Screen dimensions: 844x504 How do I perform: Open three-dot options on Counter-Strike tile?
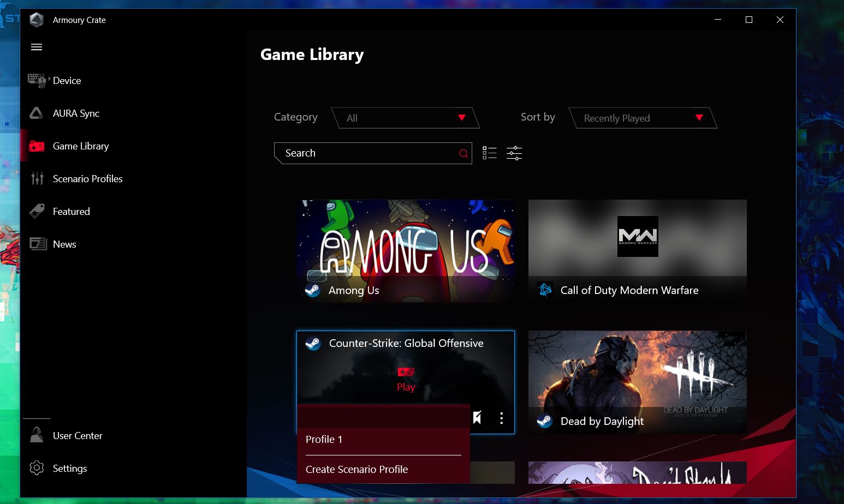[501, 418]
